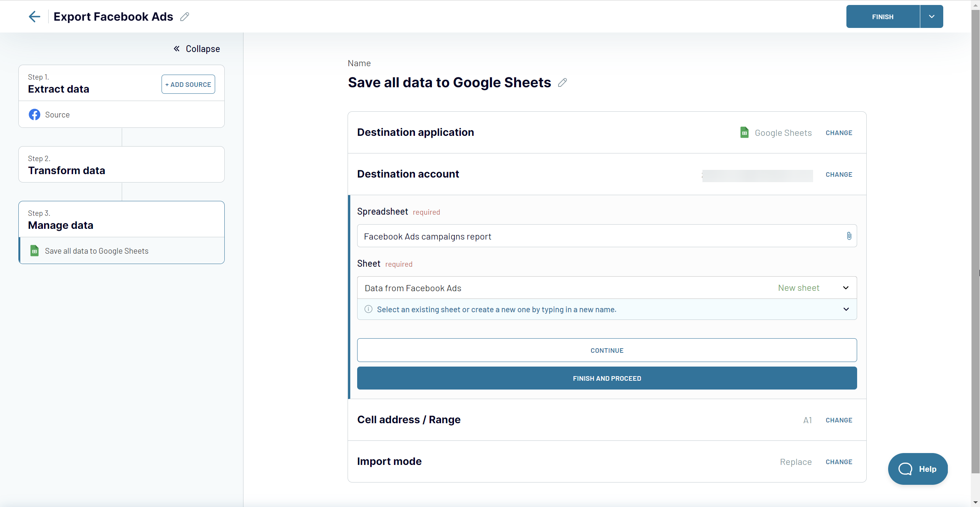This screenshot has height=507, width=980.
Task: Click the + ADD SOURCE button
Action: pyautogui.click(x=188, y=84)
